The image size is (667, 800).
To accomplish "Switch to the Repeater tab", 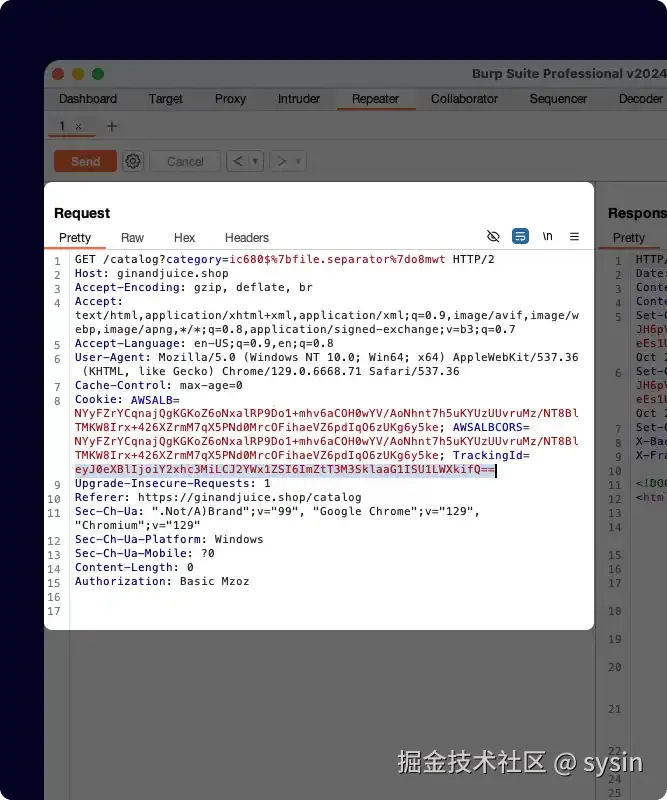I will coord(375,98).
